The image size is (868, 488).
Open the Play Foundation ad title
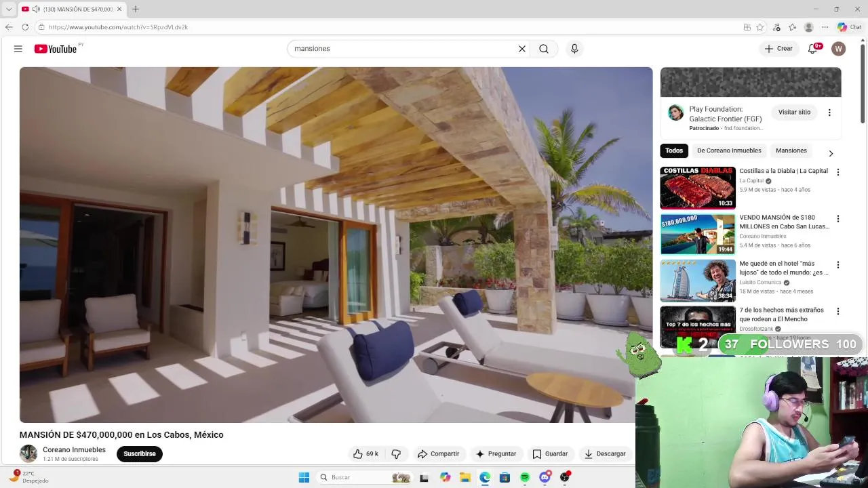(x=726, y=114)
